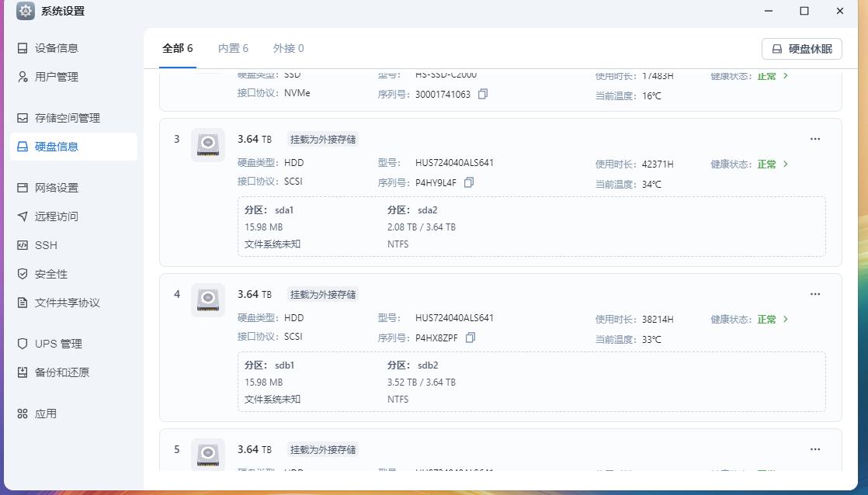
Task: Click 挂载为外接存储 tag on disk 4
Action: (323, 295)
